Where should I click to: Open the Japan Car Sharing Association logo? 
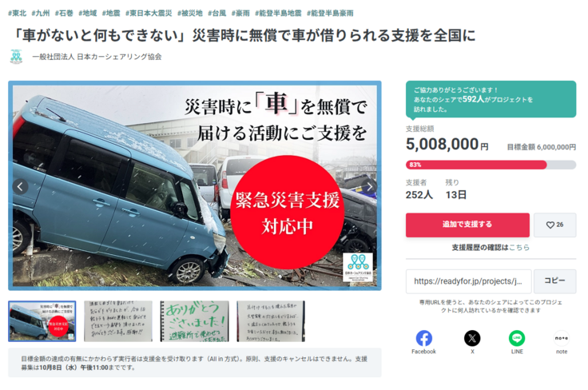[x=16, y=57]
